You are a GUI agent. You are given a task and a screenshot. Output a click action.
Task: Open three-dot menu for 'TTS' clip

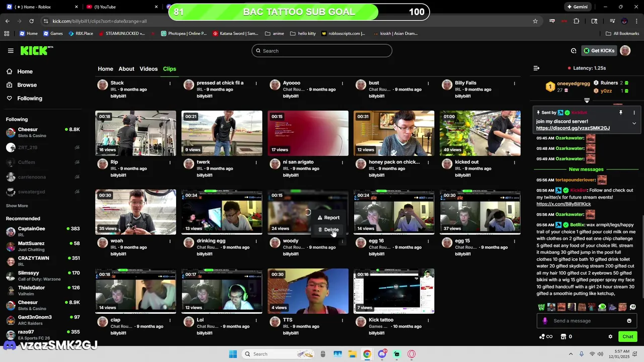click(342, 320)
